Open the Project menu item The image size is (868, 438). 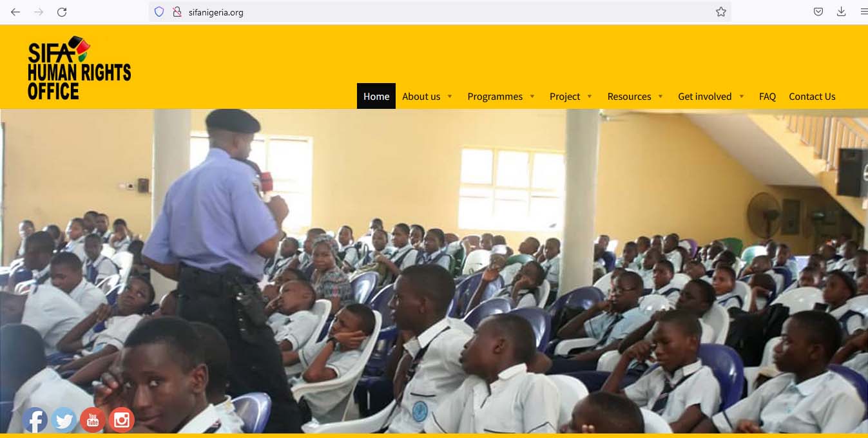(565, 96)
